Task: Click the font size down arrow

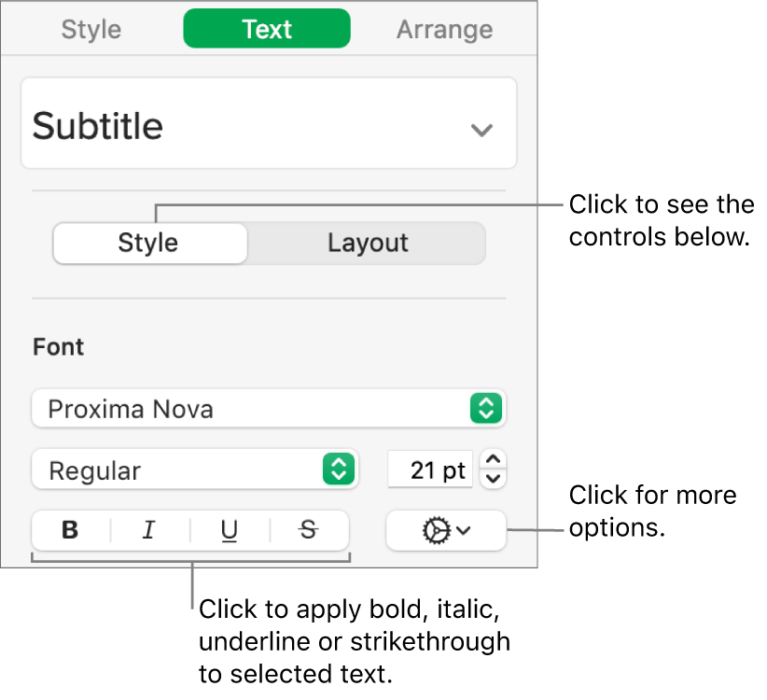Action: (x=492, y=478)
